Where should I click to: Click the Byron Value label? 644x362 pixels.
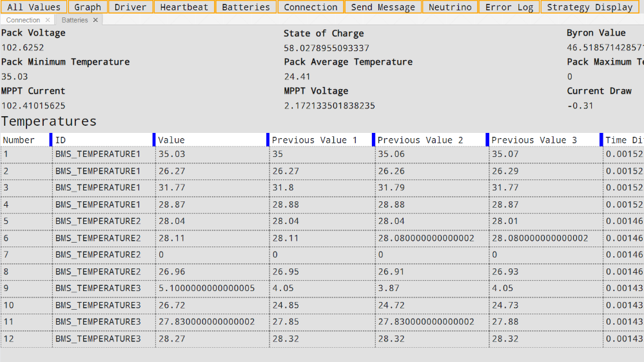coord(596,33)
